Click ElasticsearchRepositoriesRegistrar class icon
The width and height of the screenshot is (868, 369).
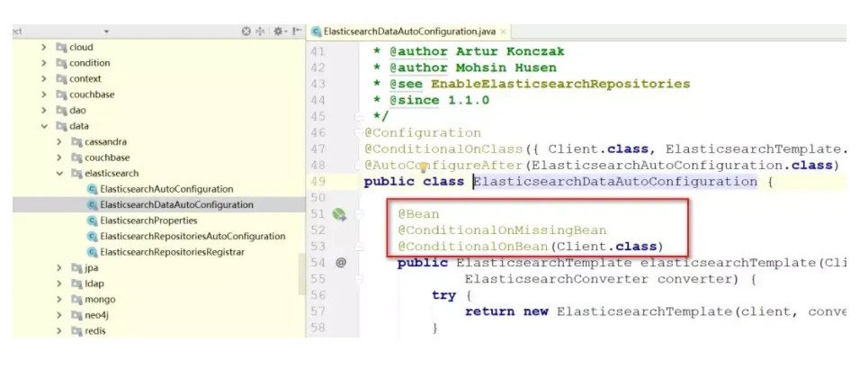(x=93, y=252)
